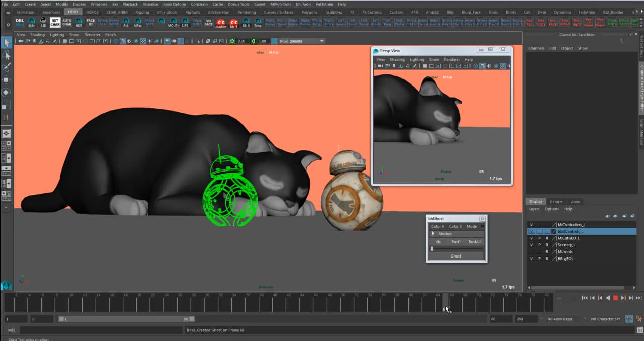The width and height of the screenshot is (644, 341).
Task: Toggle playback P of BB:gEOL layer
Action: pyautogui.click(x=539, y=259)
